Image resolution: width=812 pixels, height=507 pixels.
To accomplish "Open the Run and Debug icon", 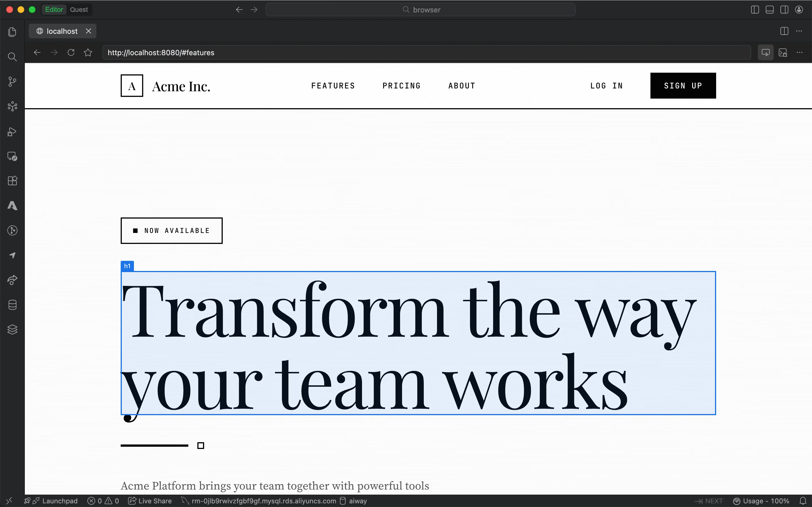I will [x=12, y=132].
